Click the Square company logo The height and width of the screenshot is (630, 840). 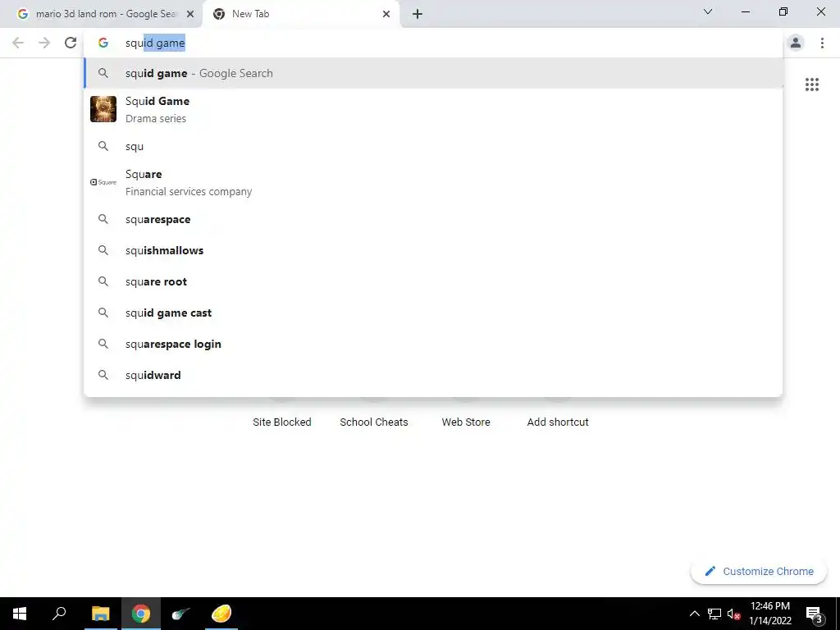point(103,182)
